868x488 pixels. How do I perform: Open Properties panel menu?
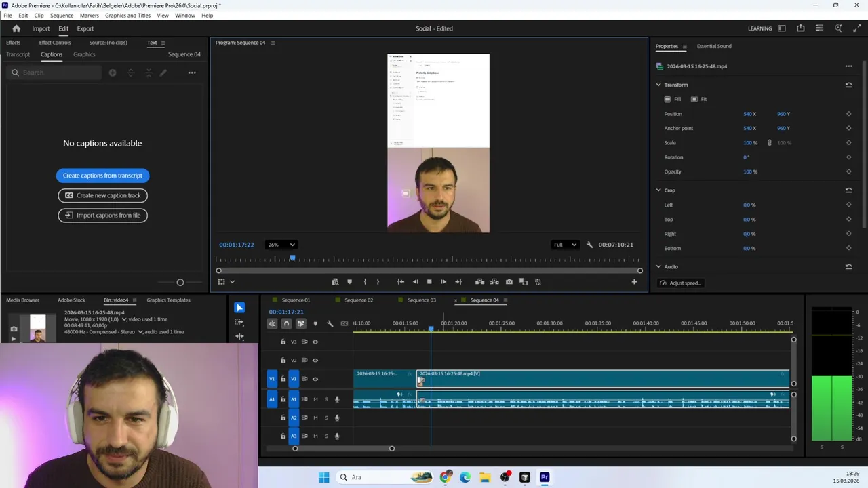[684, 47]
